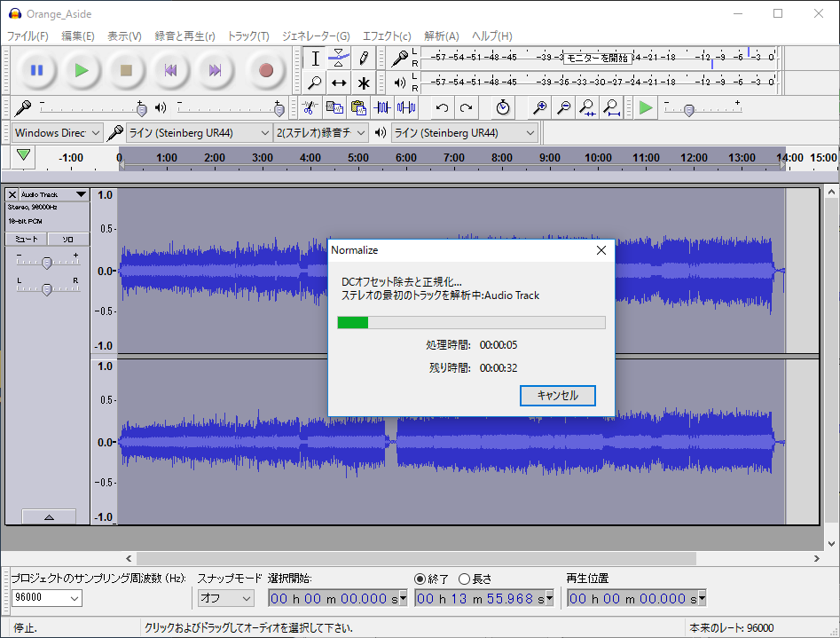The width and height of the screenshot is (840, 638).
Task: Select the Time Shift tool
Action: [339, 83]
